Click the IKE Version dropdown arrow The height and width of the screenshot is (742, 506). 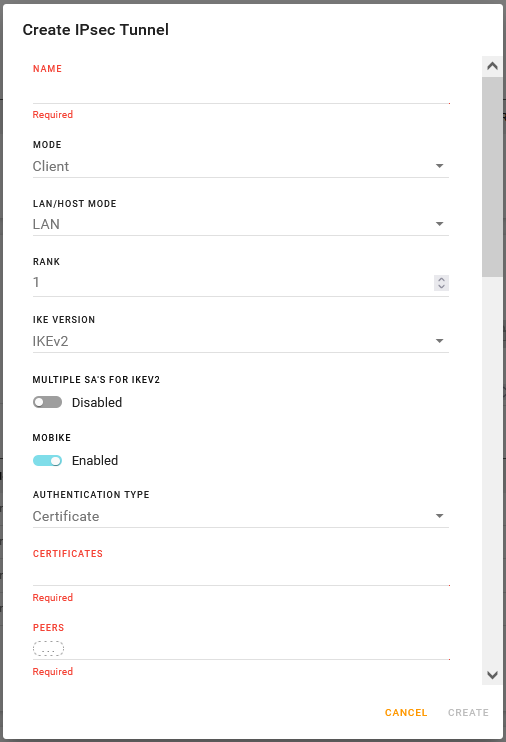[439, 341]
